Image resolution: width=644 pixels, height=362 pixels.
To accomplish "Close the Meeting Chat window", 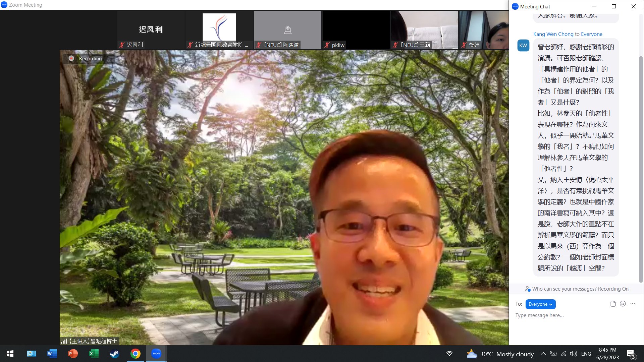I will pos(633,6).
